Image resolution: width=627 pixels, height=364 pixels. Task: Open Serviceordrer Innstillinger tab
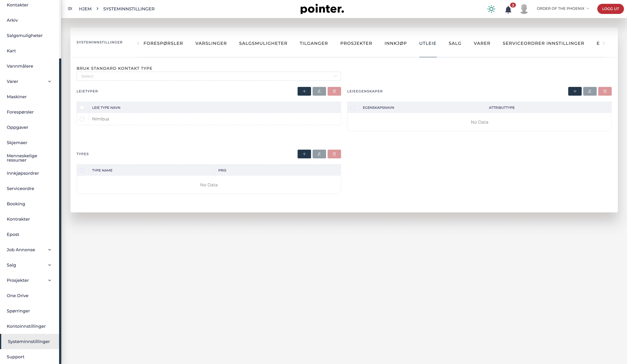tap(543, 43)
